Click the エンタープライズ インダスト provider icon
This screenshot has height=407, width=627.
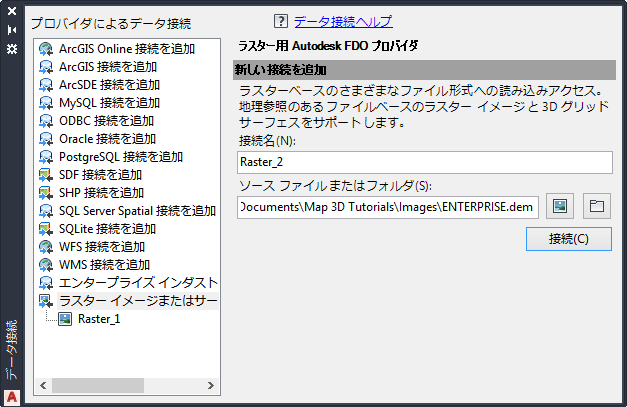point(46,283)
